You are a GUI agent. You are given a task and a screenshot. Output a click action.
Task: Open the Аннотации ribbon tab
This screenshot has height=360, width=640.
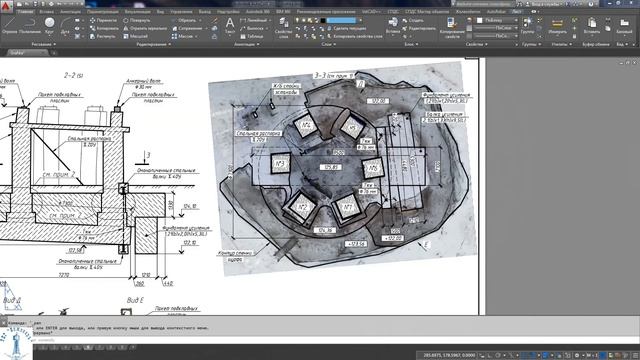coord(70,12)
